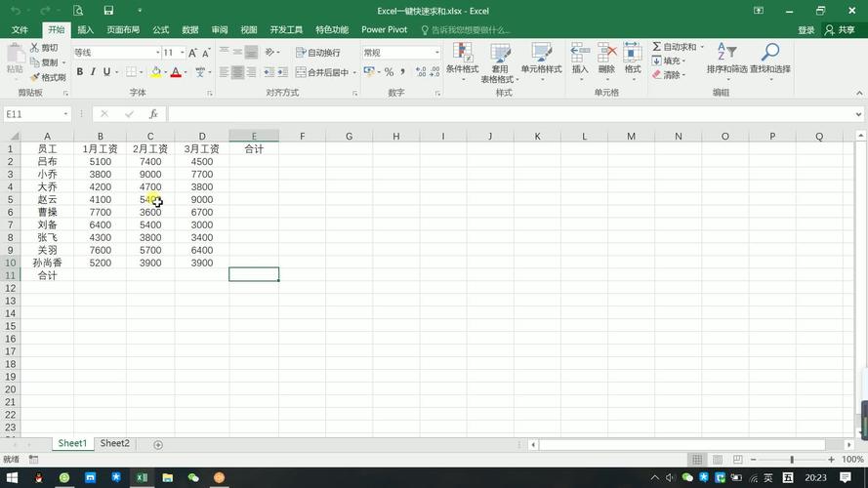Open the number format dropdown (常规)
The height and width of the screenshot is (488, 868).
[x=436, y=53]
